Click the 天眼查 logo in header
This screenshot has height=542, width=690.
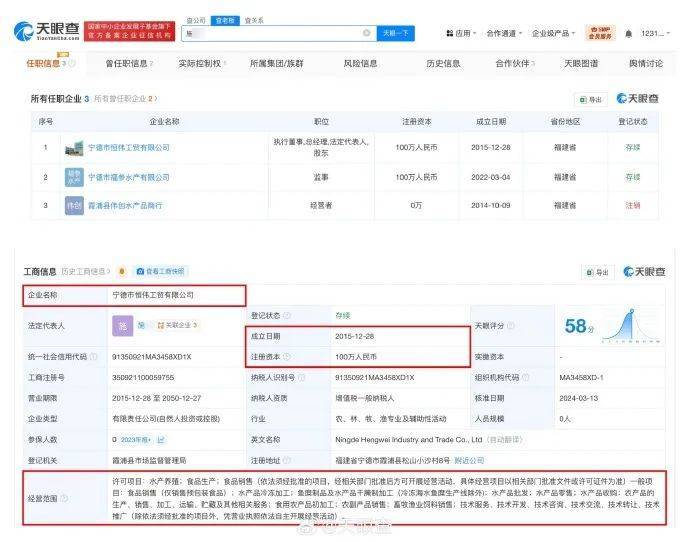click(x=46, y=31)
